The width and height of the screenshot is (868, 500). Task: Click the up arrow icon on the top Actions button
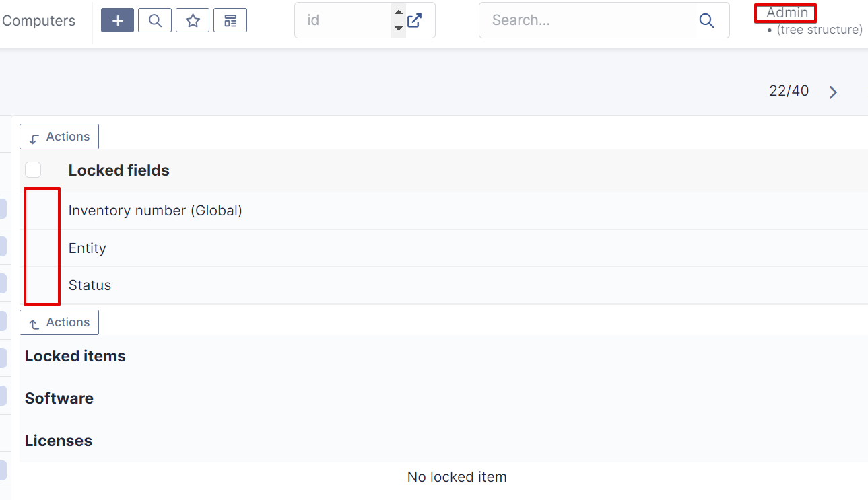(x=34, y=137)
